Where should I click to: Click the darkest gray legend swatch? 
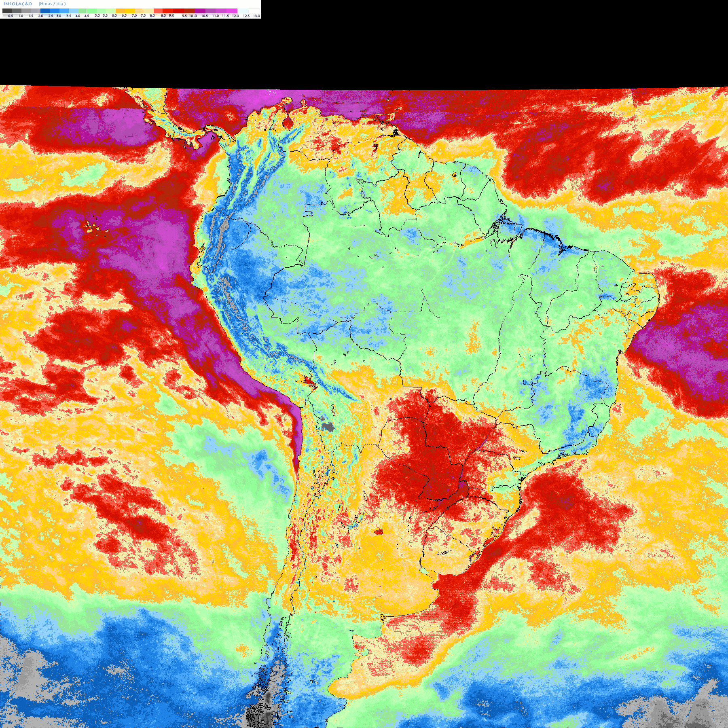[7, 11]
